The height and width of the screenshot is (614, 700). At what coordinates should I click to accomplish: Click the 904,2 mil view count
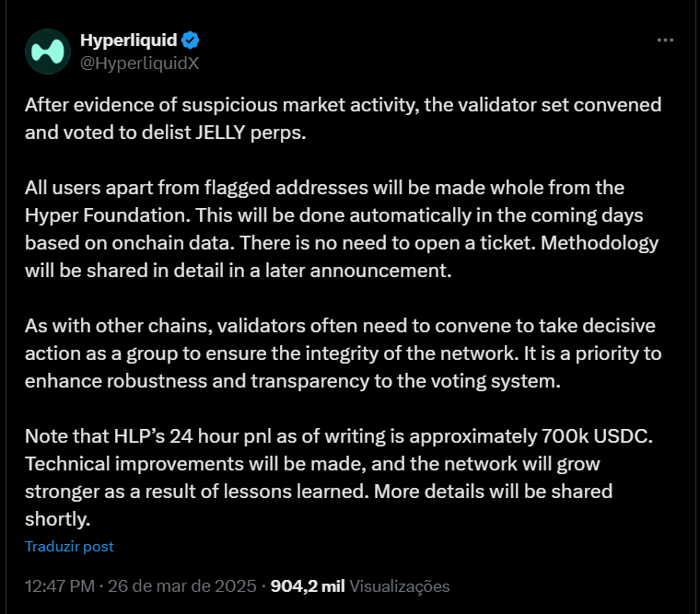tap(308, 586)
